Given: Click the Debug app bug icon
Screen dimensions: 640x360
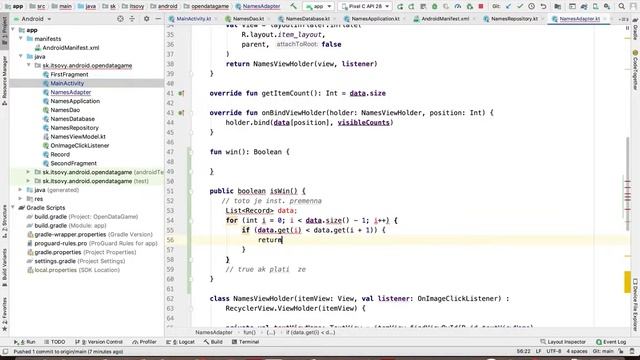Looking at the screenshot, I should (435, 6).
